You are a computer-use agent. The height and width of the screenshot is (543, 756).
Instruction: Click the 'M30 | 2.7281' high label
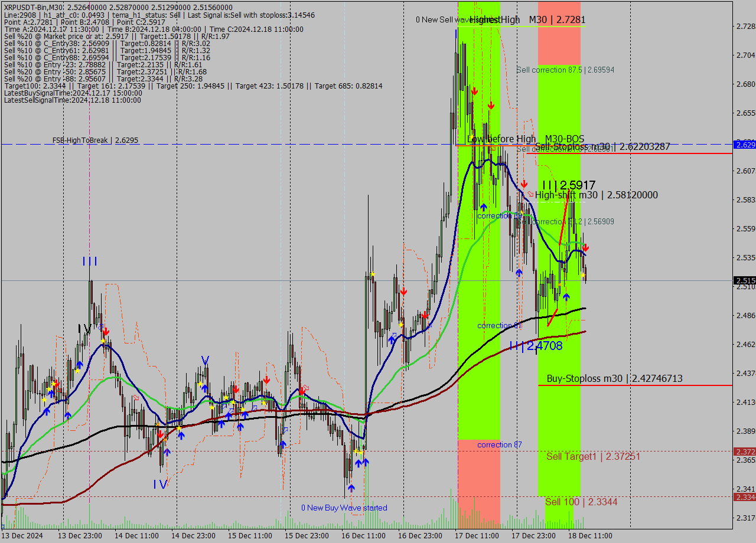pos(557,19)
